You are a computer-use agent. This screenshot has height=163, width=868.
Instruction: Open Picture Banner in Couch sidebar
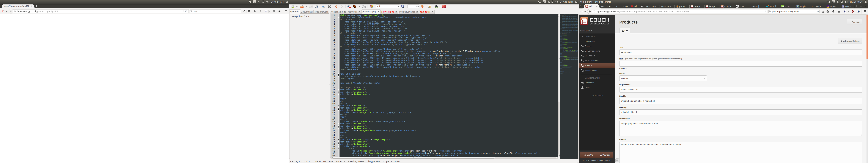591,70
